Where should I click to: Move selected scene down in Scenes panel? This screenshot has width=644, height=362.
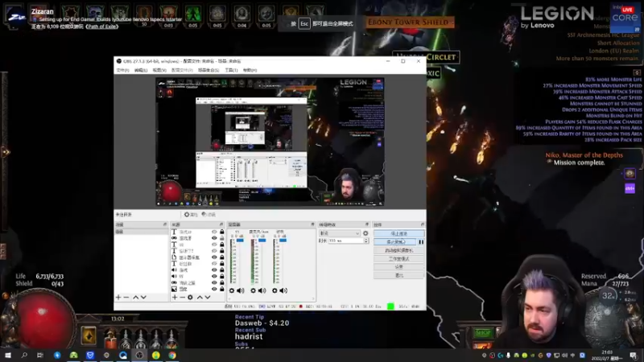[x=143, y=297]
